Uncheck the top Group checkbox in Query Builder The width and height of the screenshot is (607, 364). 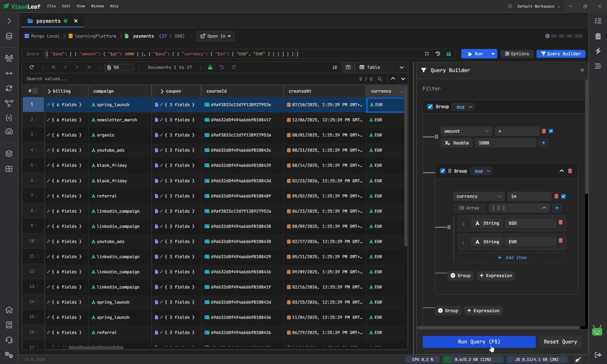click(x=430, y=107)
